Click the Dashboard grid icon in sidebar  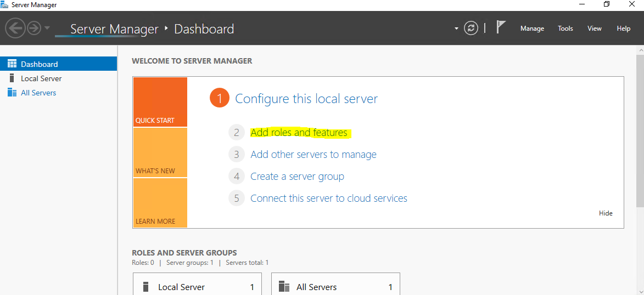click(x=12, y=64)
